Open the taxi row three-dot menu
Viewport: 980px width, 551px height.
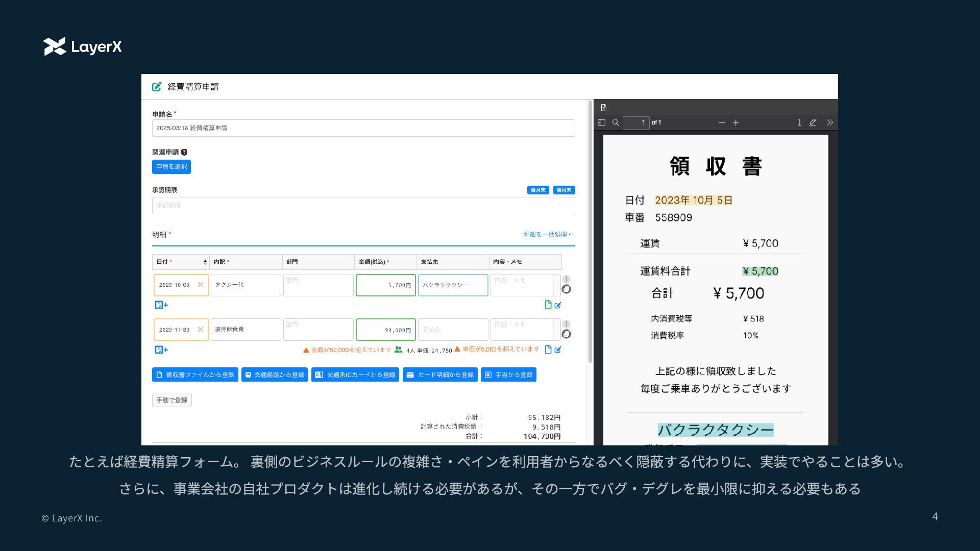tap(566, 279)
